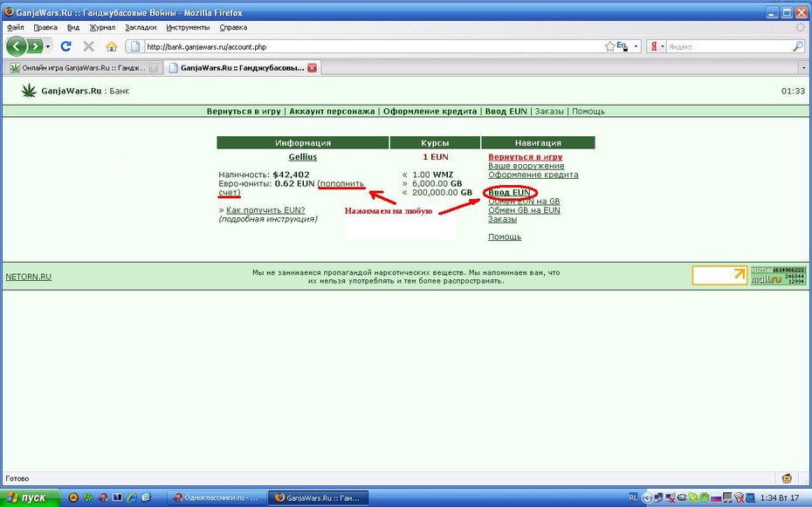The height and width of the screenshot is (507, 812).
Task: Bookmark this page with the star icon
Action: click(609, 46)
